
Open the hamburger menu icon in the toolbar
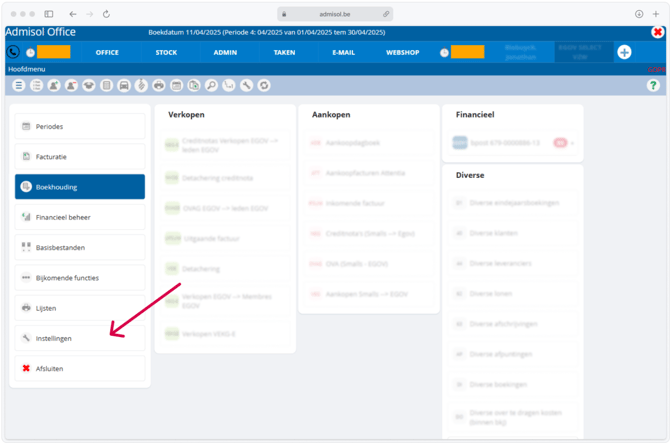pyautogui.click(x=19, y=85)
